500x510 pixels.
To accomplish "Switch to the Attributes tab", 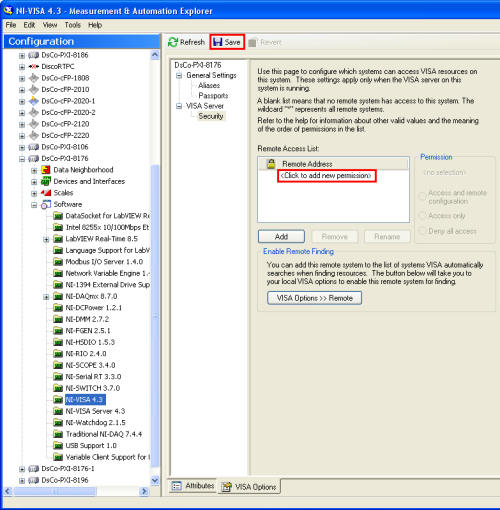I will pos(193,486).
